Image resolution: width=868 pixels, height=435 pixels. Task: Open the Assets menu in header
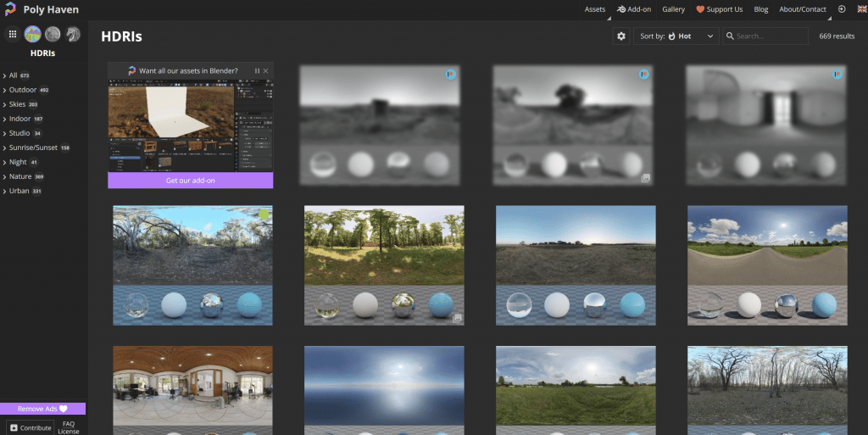[x=595, y=8]
